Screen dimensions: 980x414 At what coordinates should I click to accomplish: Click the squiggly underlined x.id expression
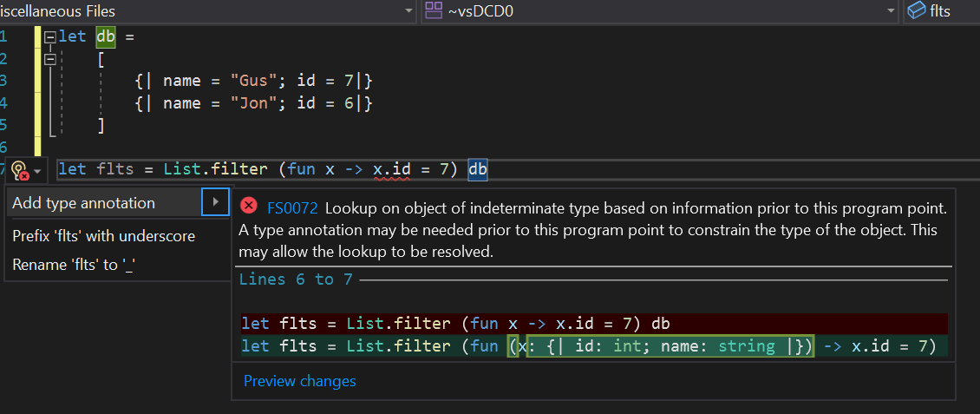(x=391, y=169)
